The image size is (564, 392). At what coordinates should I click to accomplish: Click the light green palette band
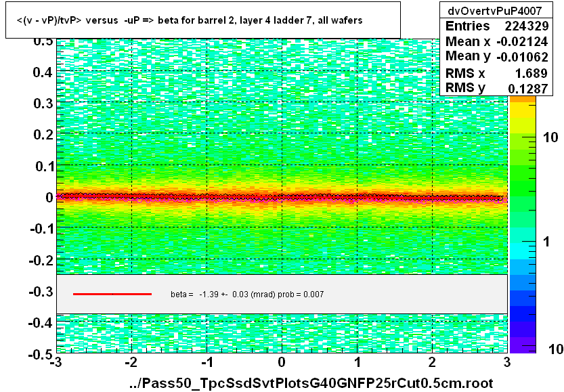523,142
